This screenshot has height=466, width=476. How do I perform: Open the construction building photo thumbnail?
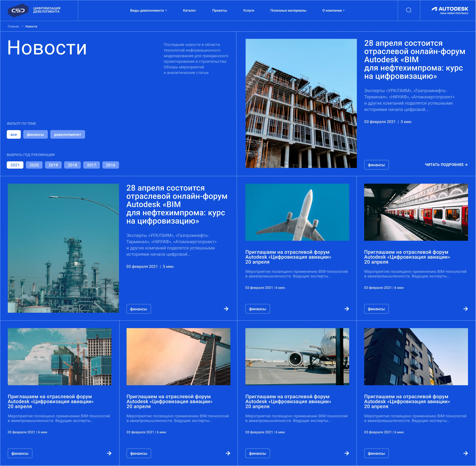click(x=301, y=103)
